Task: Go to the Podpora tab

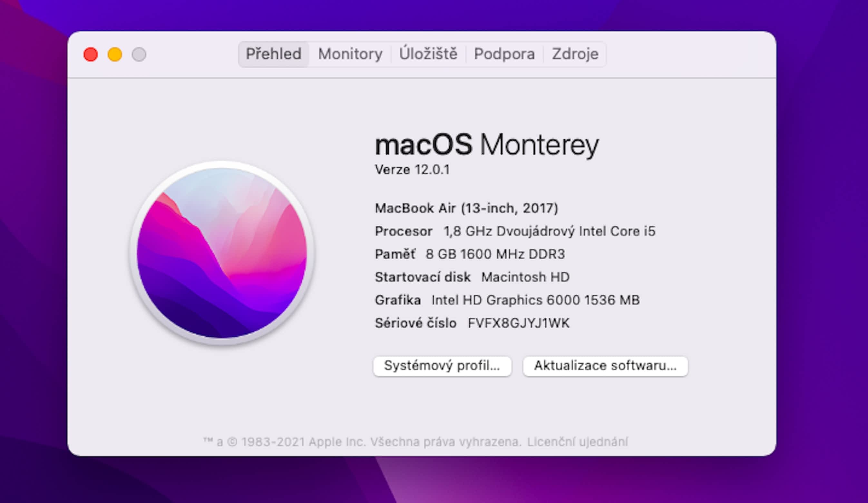Action: tap(504, 54)
